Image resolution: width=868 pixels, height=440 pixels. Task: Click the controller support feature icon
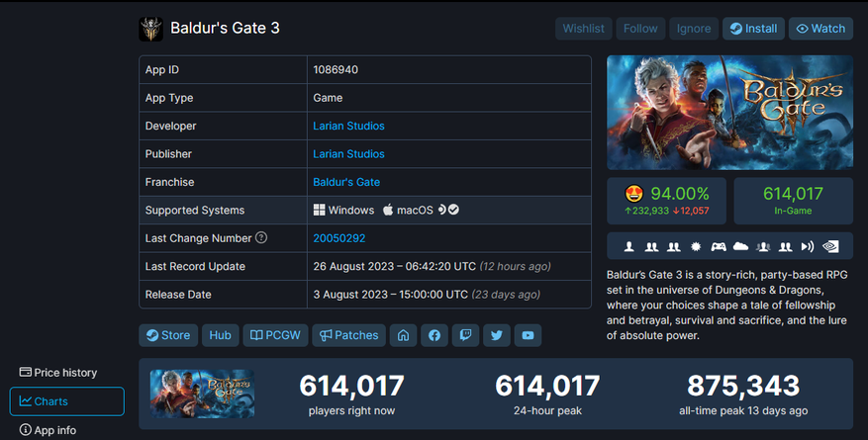719,246
